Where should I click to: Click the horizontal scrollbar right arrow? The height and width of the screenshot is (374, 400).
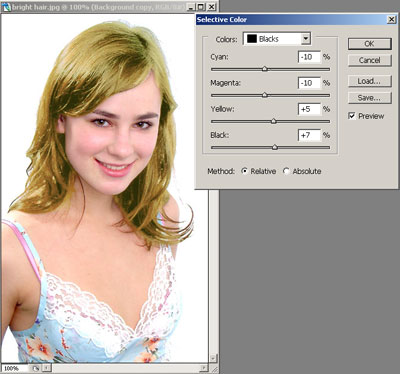tap(203, 368)
